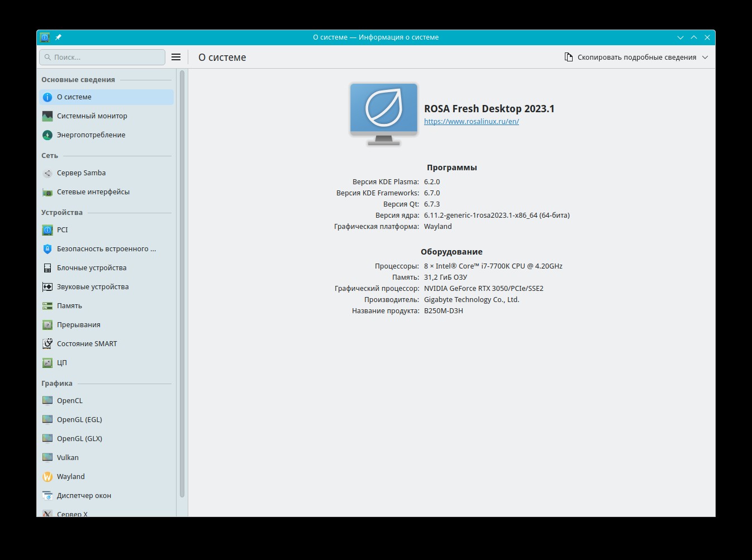
Task: Go to Сетевые интерфейсы section
Action: (106, 192)
